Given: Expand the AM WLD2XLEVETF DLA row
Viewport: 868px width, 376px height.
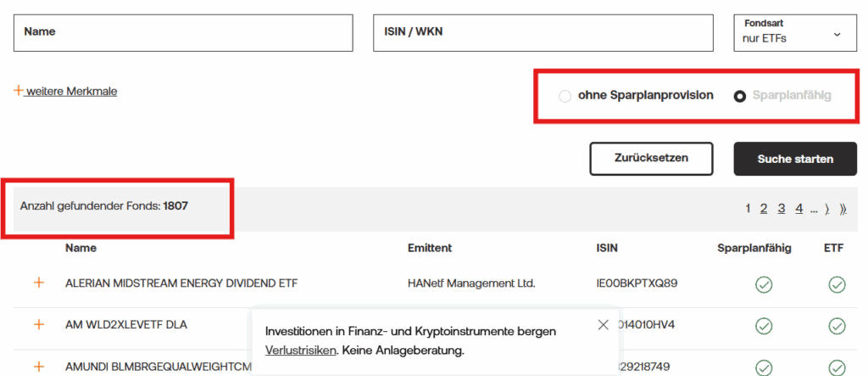Looking at the screenshot, I should [x=38, y=325].
